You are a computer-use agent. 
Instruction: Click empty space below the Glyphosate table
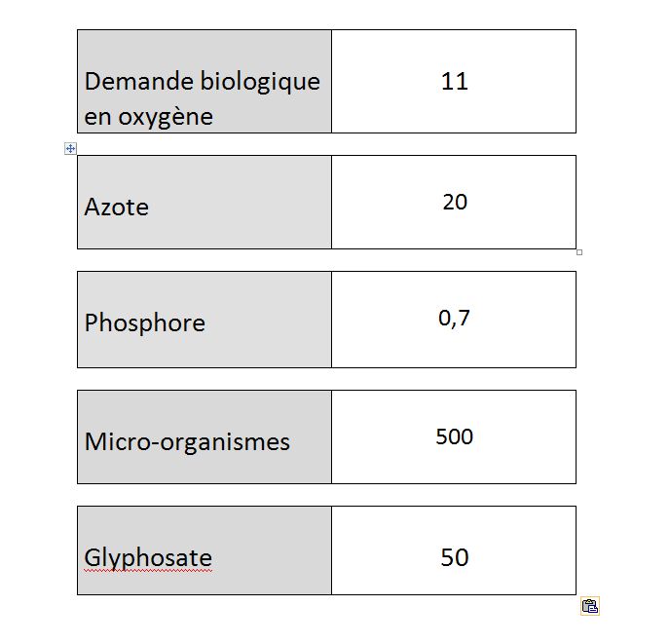pyautogui.click(x=326, y=619)
